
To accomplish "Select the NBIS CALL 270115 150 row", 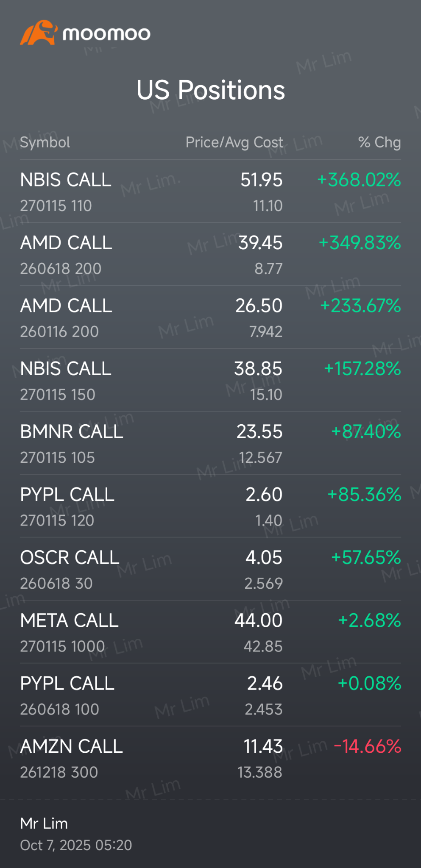I will coord(66,380).
